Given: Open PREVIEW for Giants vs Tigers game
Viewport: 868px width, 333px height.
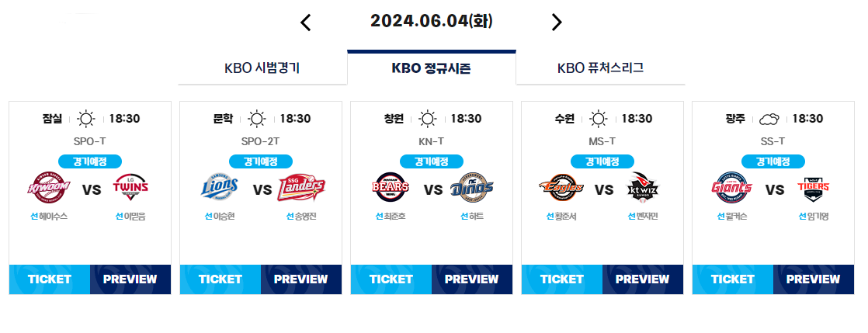Looking at the screenshot, I should click(814, 279).
